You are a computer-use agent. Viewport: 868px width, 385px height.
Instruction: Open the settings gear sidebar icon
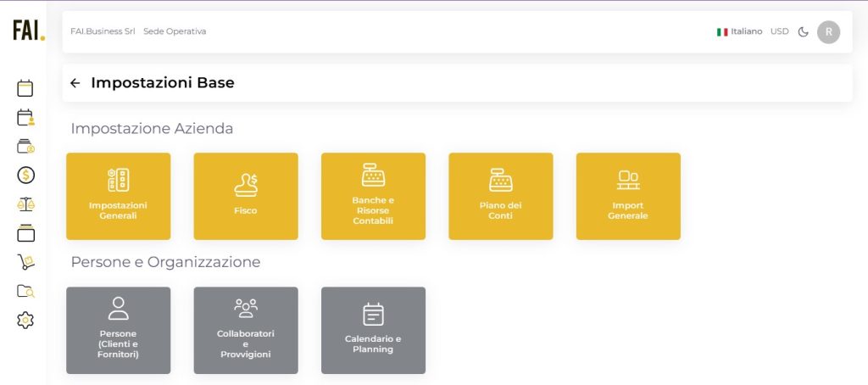click(x=25, y=320)
